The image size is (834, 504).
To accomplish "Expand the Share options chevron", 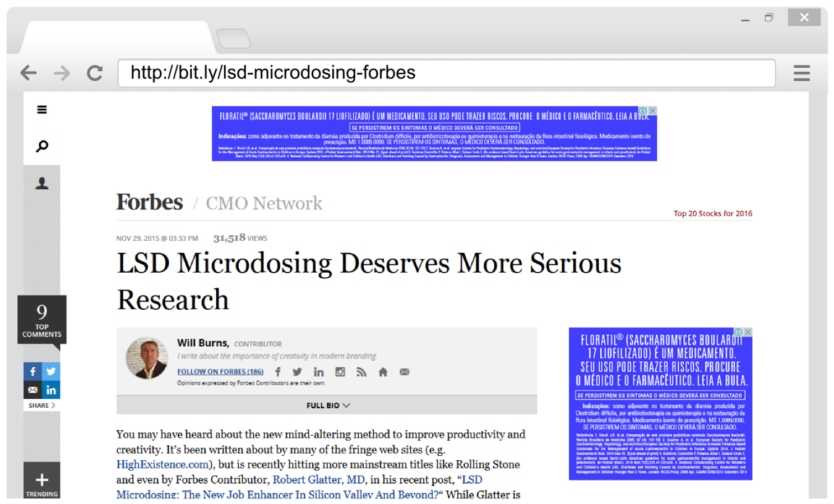I will coord(42,405).
